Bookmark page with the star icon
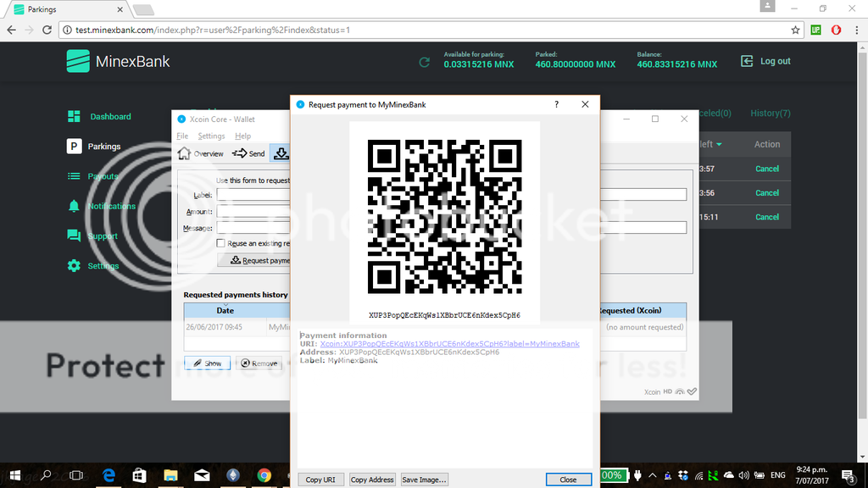 [795, 30]
